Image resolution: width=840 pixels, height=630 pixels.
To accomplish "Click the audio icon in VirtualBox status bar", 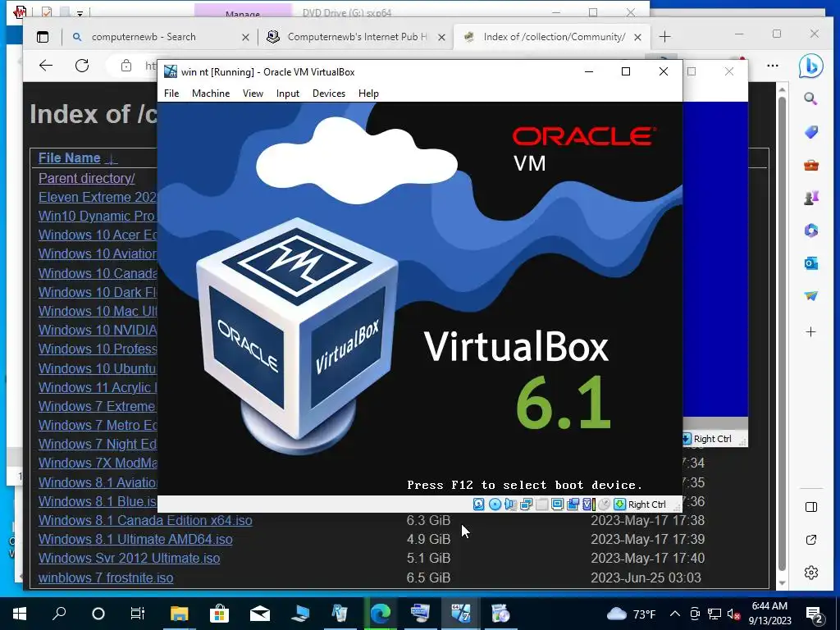I will pyautogui.click(x=510, y=504).
